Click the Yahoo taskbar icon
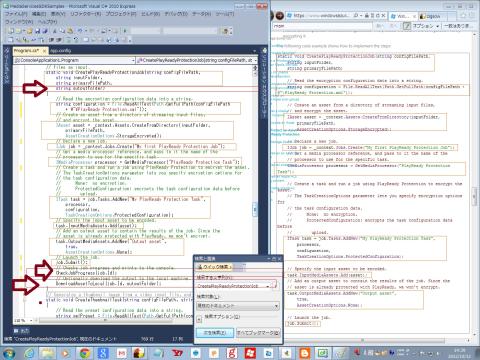480x360 pixels. (x=177, y=353)
